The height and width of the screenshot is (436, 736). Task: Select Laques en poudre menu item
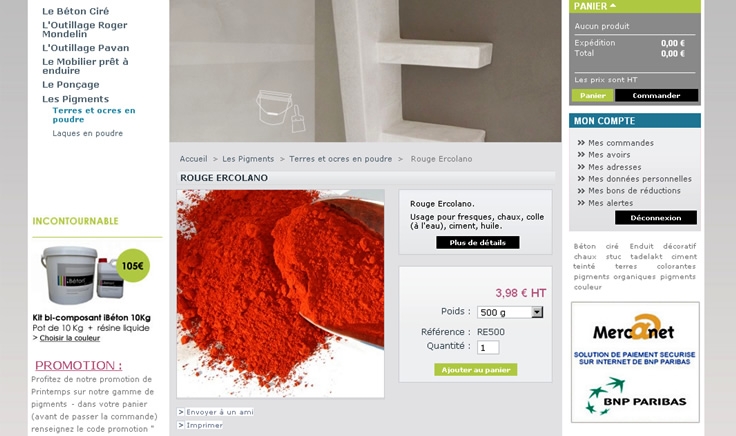pos(88,133)
